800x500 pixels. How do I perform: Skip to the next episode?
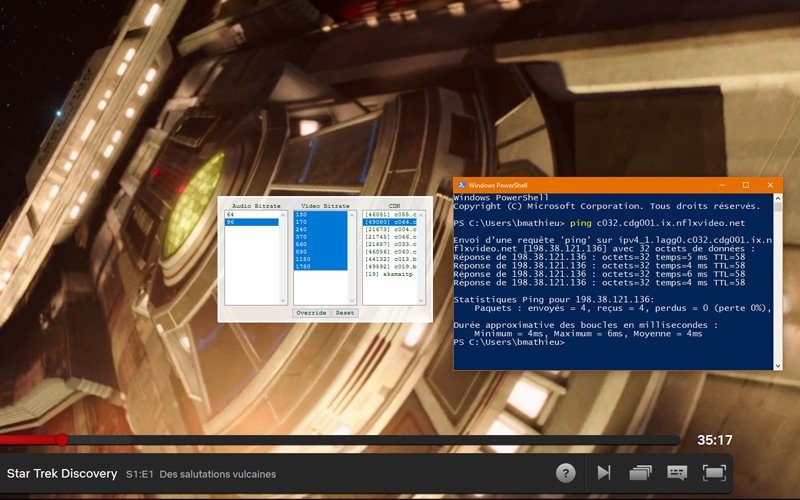604,473
